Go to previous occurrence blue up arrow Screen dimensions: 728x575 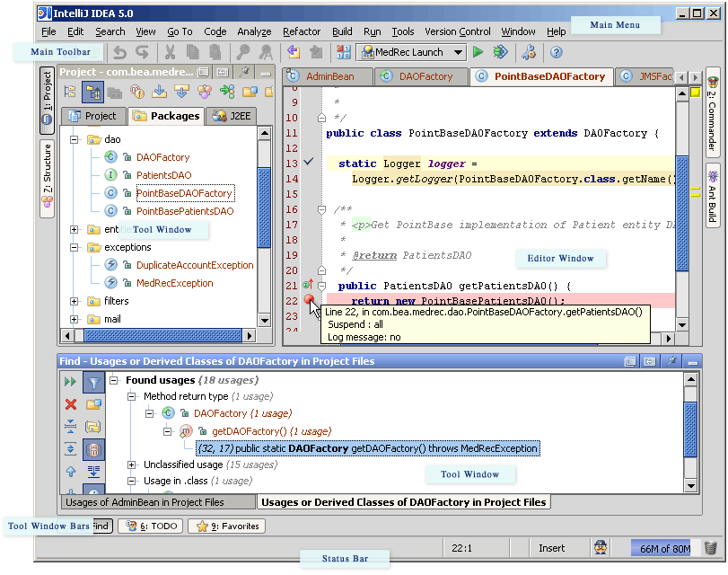tap(71, 472)
